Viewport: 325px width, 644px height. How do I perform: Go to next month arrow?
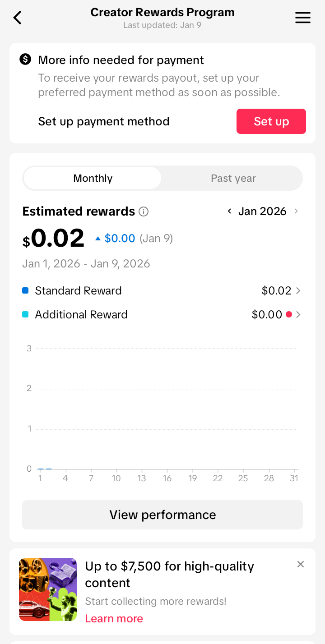pos(296,211)
